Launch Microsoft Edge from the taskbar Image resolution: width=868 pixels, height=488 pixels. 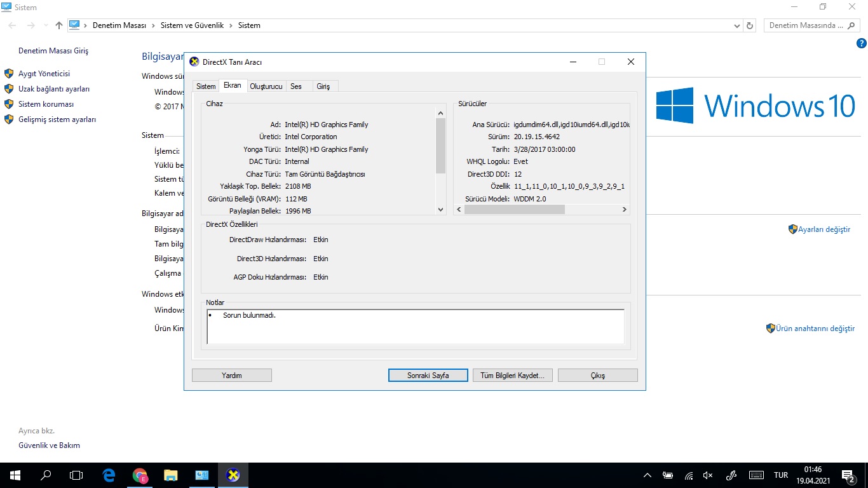109,475
